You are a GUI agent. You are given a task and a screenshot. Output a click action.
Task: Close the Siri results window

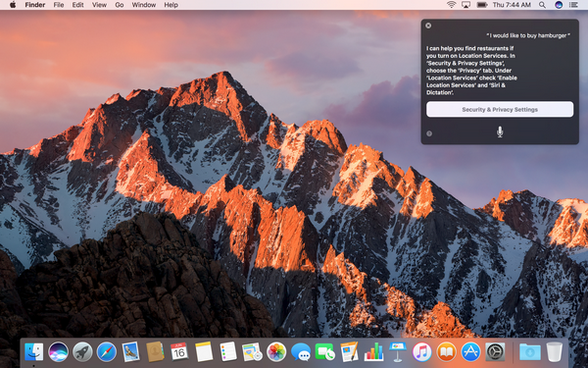coord(428,26)
